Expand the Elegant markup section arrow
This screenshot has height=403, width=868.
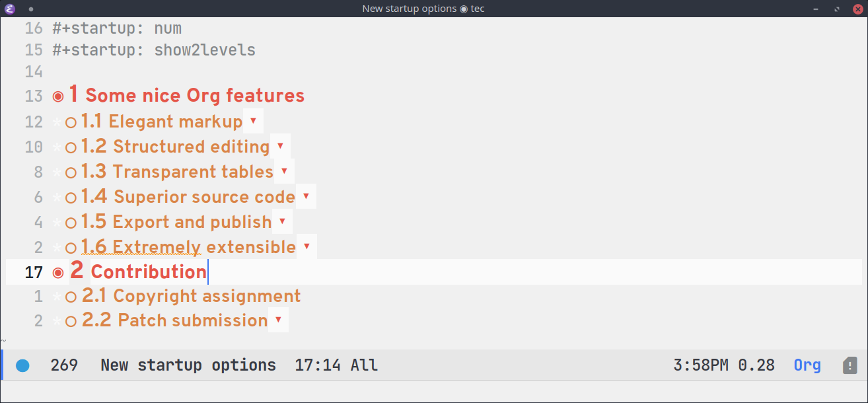253,121
